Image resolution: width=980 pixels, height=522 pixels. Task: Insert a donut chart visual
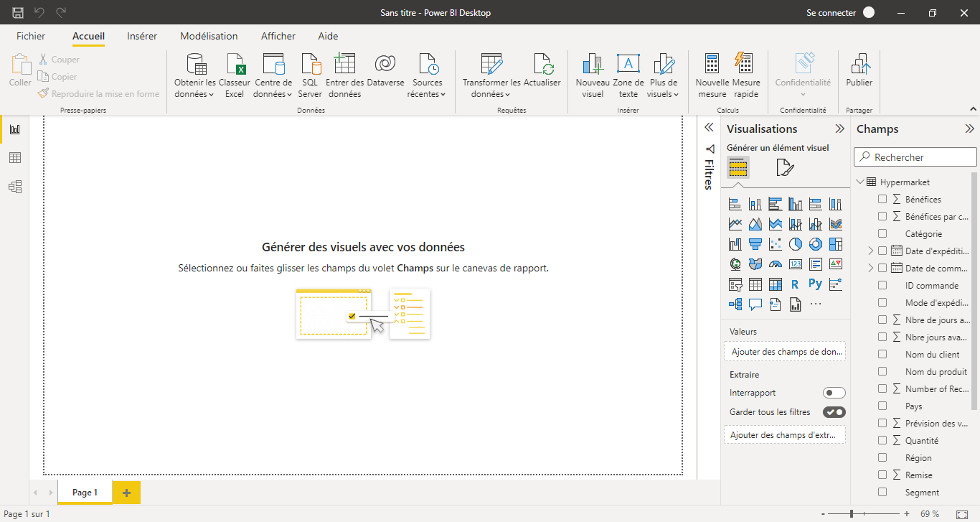point(815,245)
